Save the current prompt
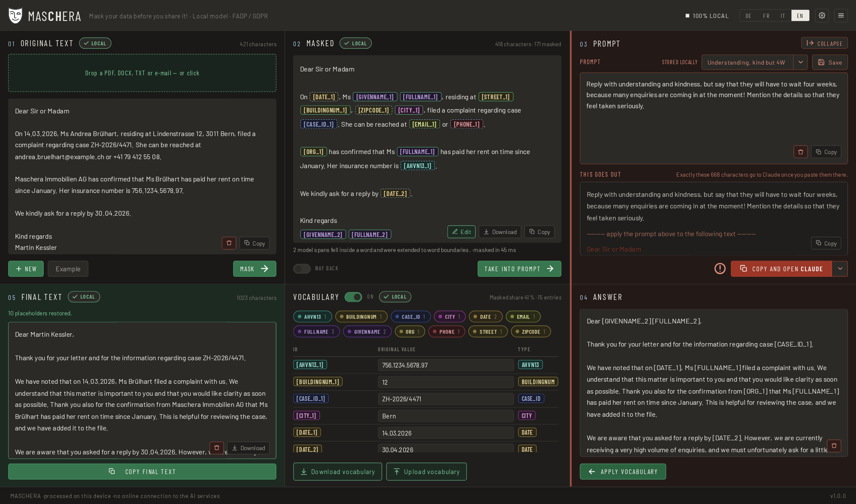This screenshot has width=856, height=504. pos(830,62)
